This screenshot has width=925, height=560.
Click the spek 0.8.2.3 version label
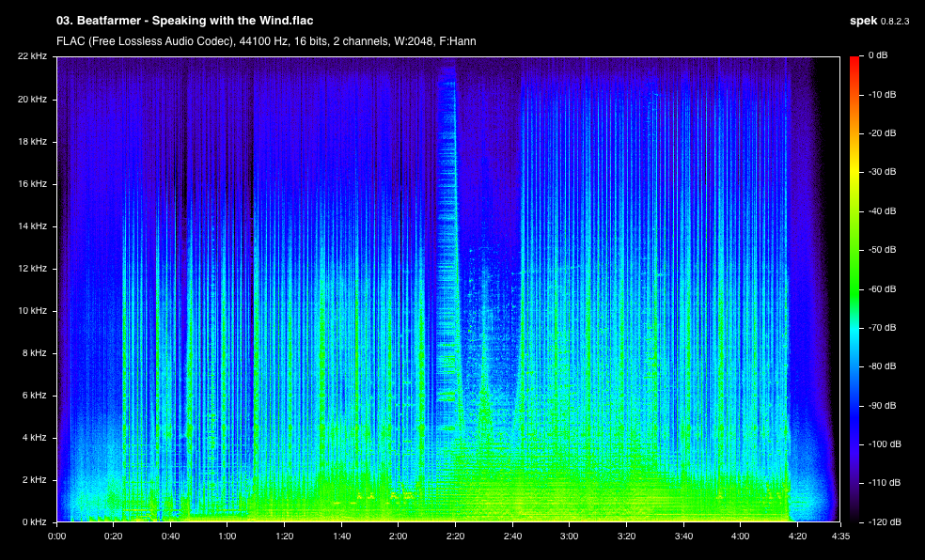(879, 21)
